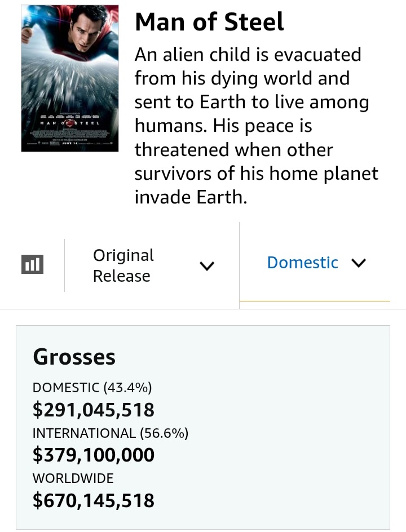
Task: Click the orange underline beneath Domestic tab
Action: [x=315, y=301]
